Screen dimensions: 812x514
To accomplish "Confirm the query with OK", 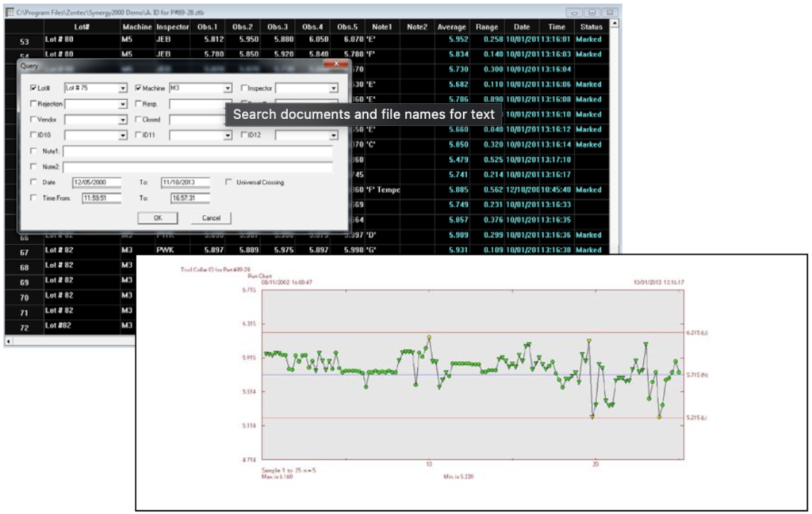I will (x=158, y=218).
